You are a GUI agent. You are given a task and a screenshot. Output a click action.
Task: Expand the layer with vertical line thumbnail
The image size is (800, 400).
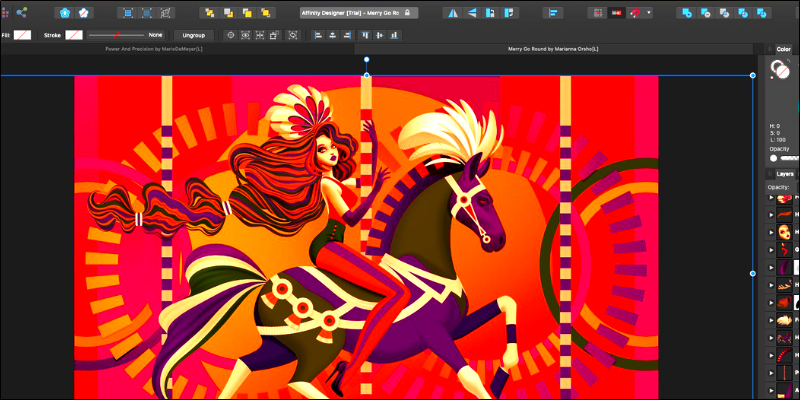pos(771,373)
